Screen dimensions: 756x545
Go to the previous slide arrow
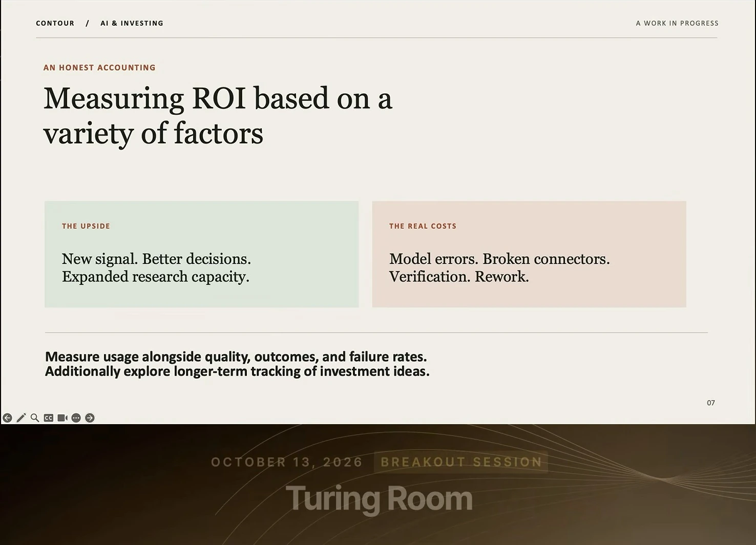[7, 418]
